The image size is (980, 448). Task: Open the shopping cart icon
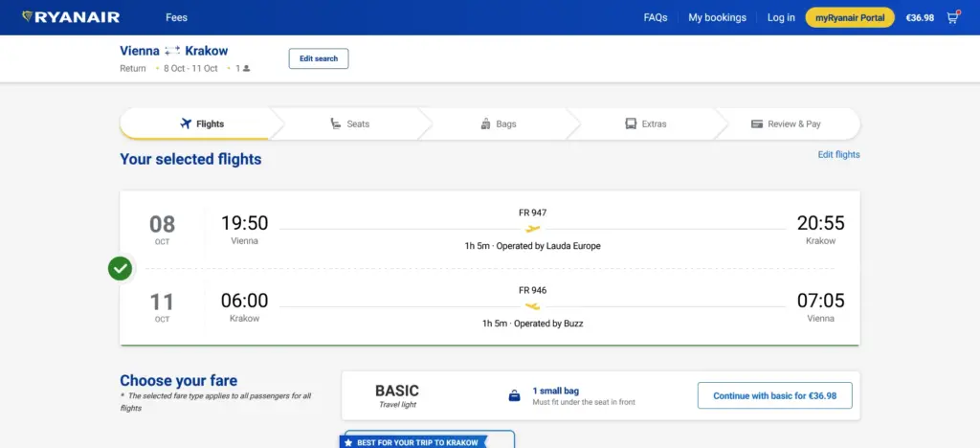[x=952, y=17]
